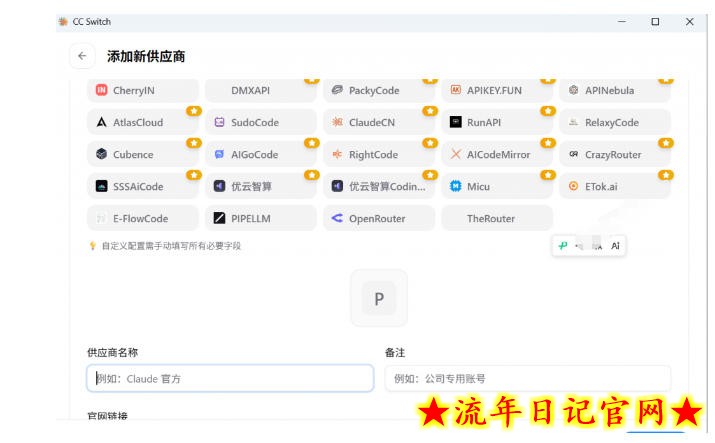715x443 pixels.
Task: Click the RightCode icon
Action: (337, 154)
